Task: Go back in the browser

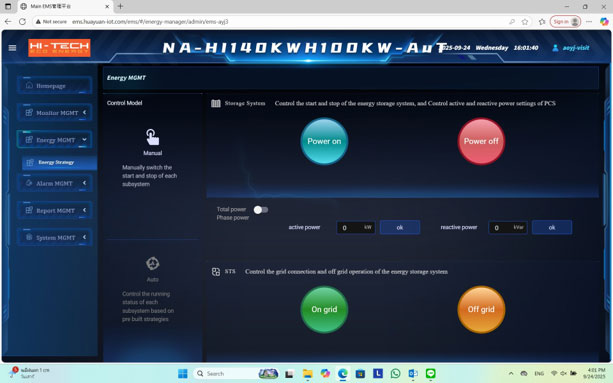Action: coord(8,21)
